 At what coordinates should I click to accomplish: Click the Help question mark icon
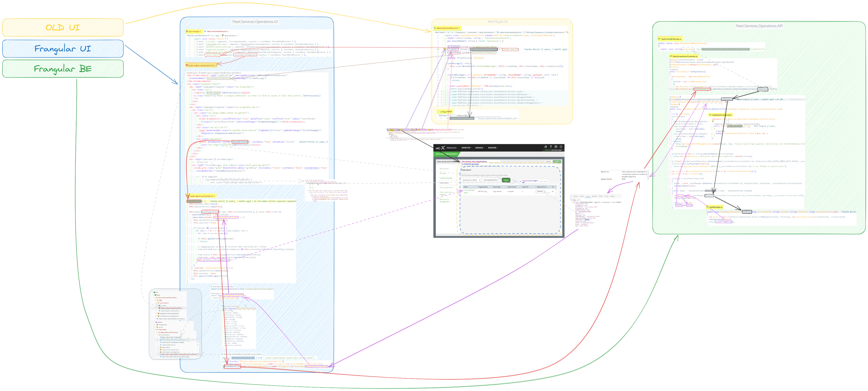(551, 147)
